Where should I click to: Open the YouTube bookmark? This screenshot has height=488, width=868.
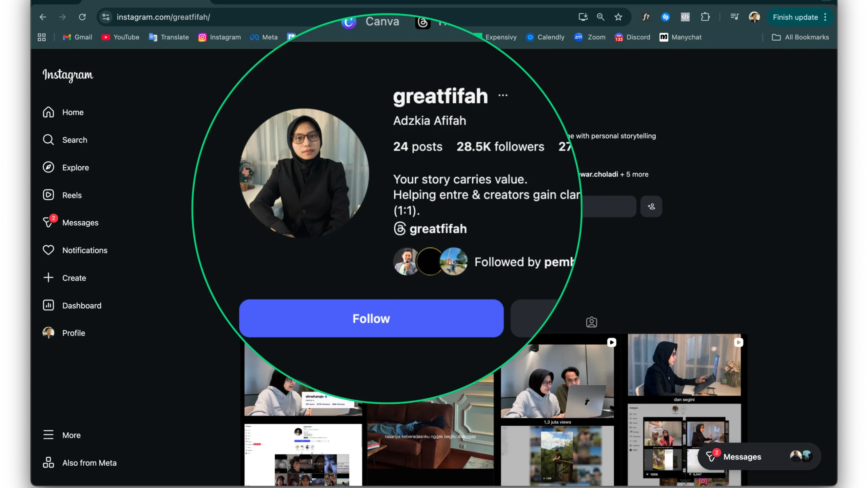120,37
